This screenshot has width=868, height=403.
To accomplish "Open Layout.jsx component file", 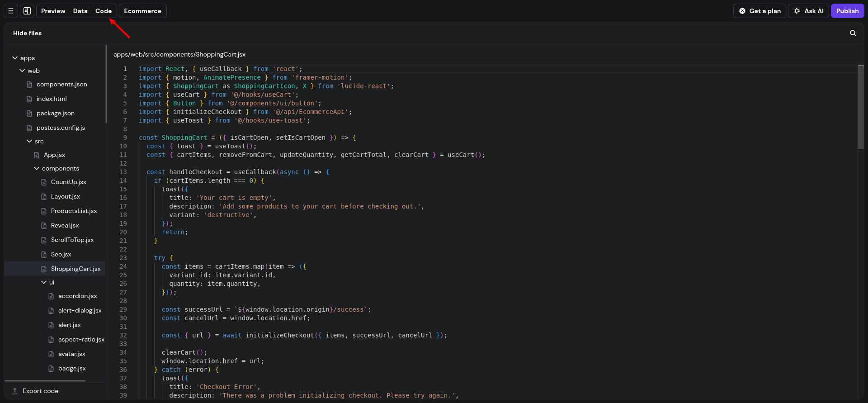I will click(x=65, y=197).
